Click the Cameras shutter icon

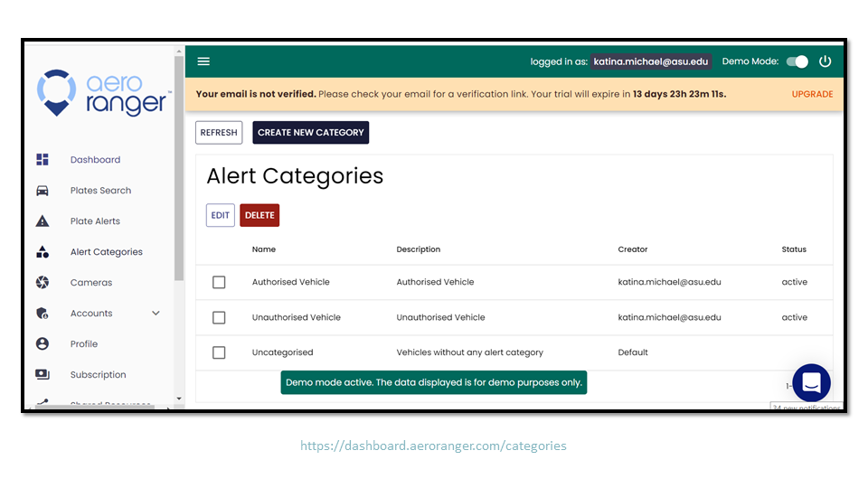tap(42, 283)
